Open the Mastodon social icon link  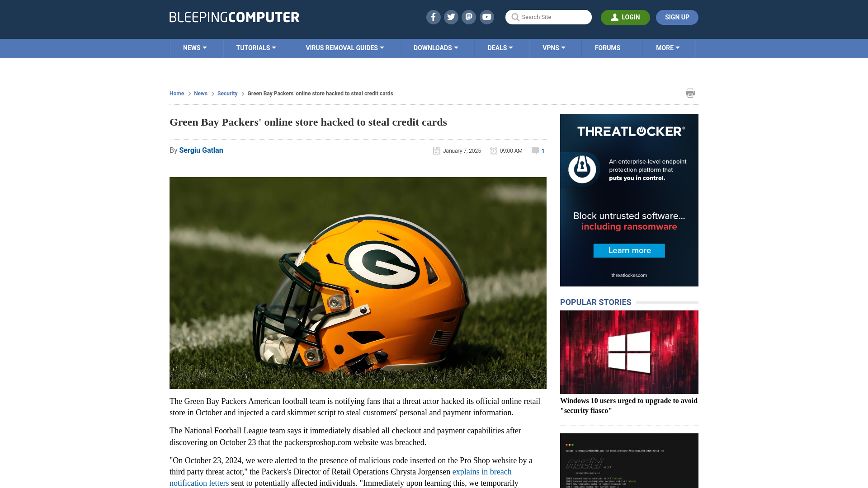point(468,17)
